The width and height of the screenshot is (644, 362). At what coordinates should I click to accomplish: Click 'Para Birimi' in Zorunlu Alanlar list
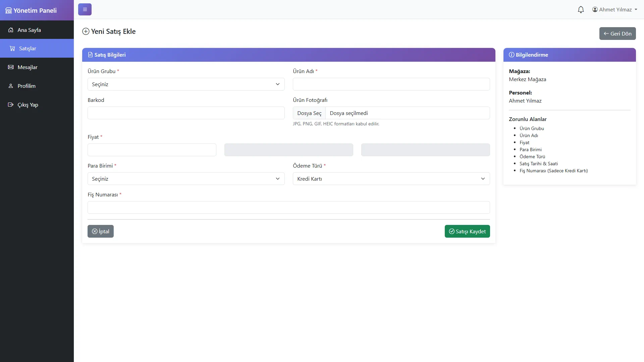(531, 149)
